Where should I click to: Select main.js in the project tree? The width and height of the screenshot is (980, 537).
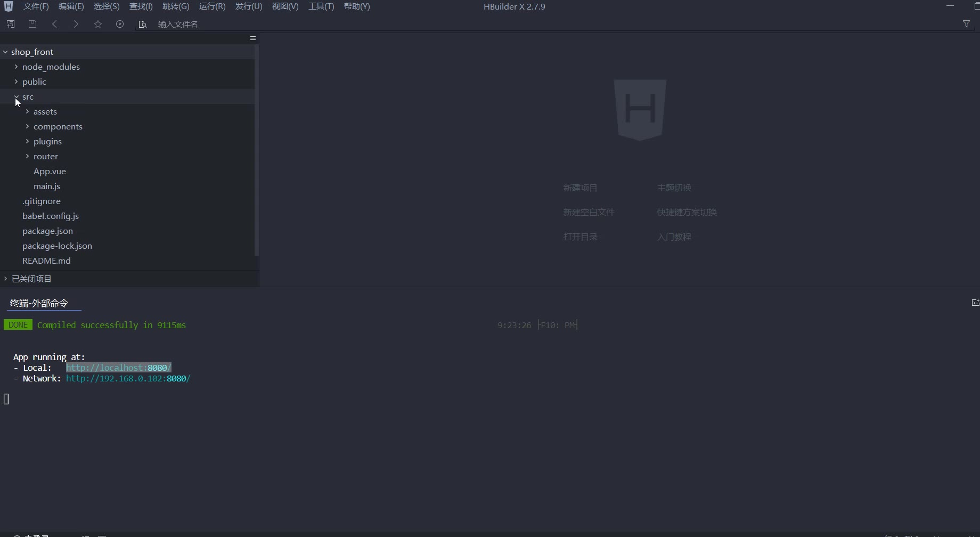point(47,186)
